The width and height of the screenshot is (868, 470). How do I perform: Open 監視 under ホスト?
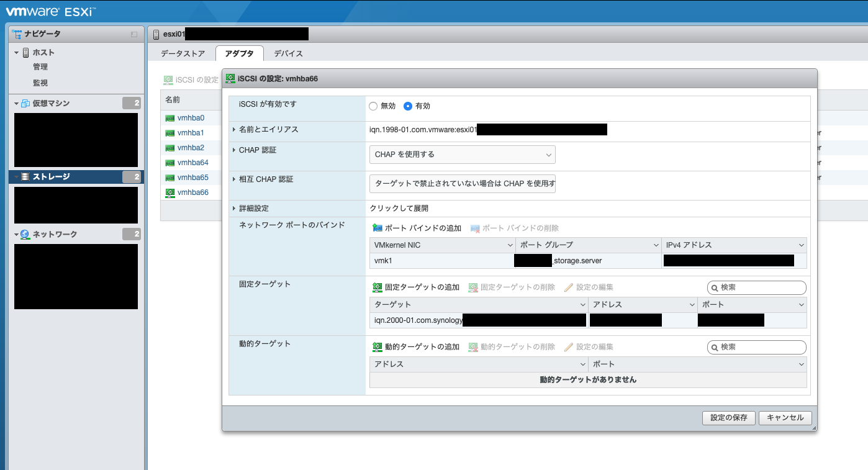(40, 83)
